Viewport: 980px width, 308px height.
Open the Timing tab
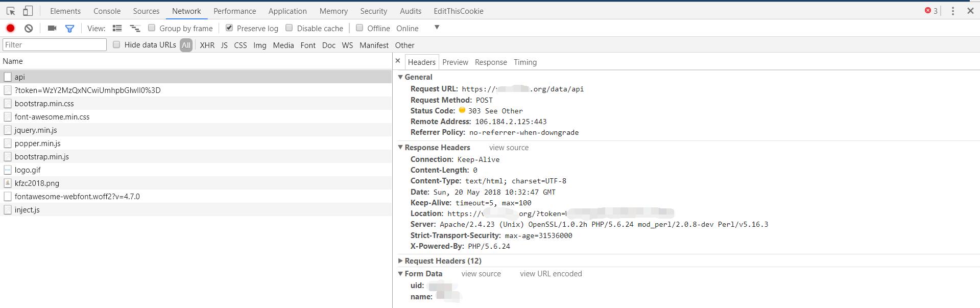(x=525, y=62)
